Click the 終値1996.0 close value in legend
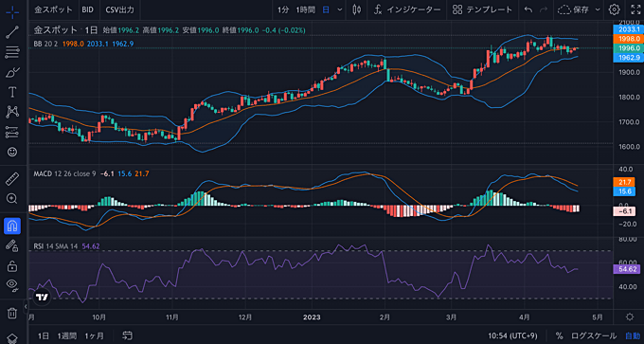Image resolution: width=644 pixels, height=344 pixels. coord(241,30)
